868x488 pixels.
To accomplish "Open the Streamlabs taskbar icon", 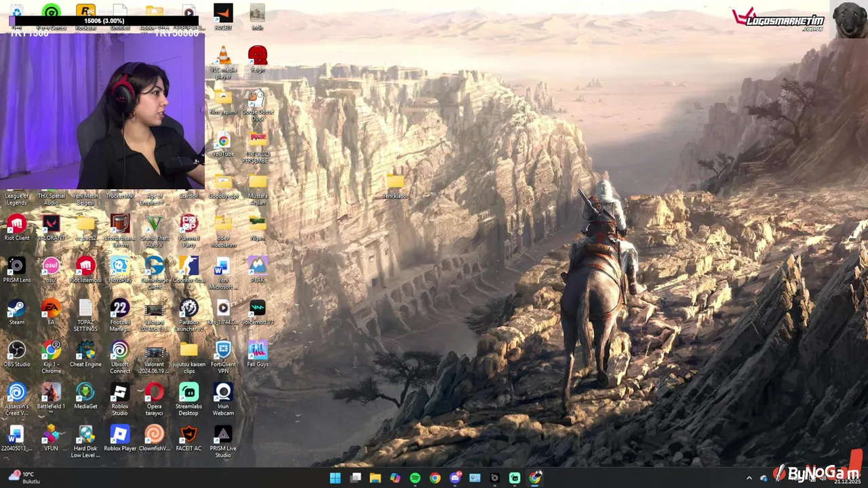I will (515, 478).
